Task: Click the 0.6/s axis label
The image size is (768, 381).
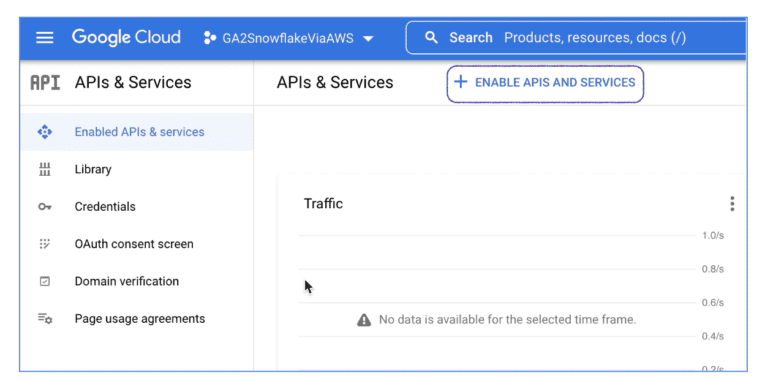Action: [713, 303]
